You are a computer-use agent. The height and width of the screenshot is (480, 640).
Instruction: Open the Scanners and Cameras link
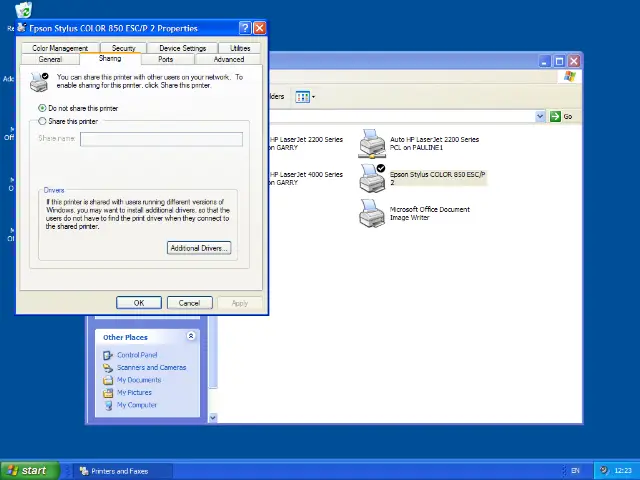pyautogui.click(x=151, y=367)
